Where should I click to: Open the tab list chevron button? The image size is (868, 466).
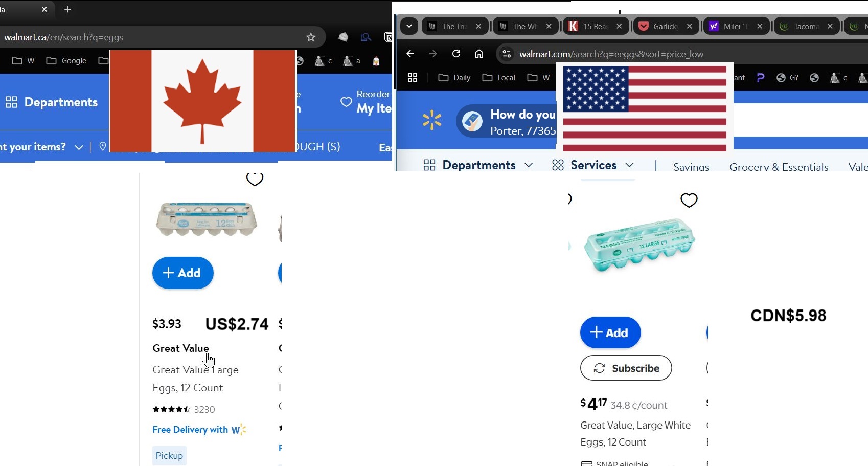[409, 26]
